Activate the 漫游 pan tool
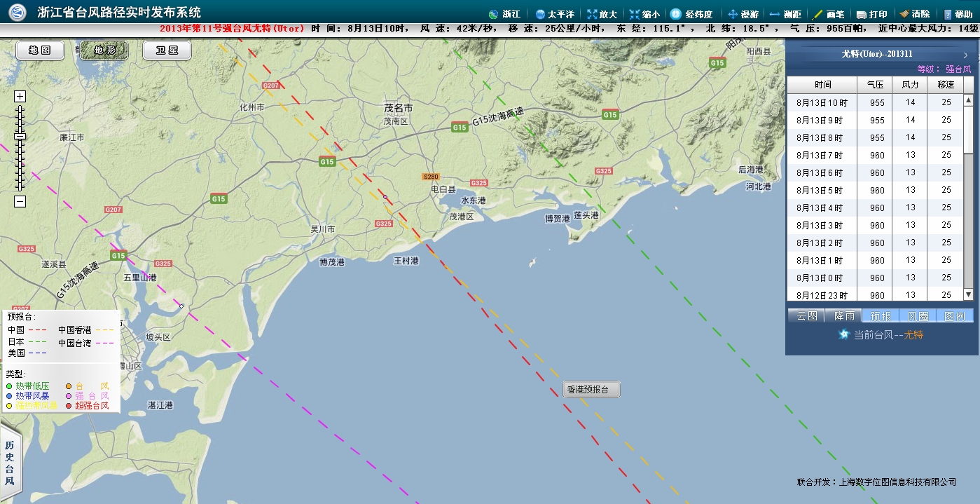This screenshot has height=504, width=980. coord(733,14)
